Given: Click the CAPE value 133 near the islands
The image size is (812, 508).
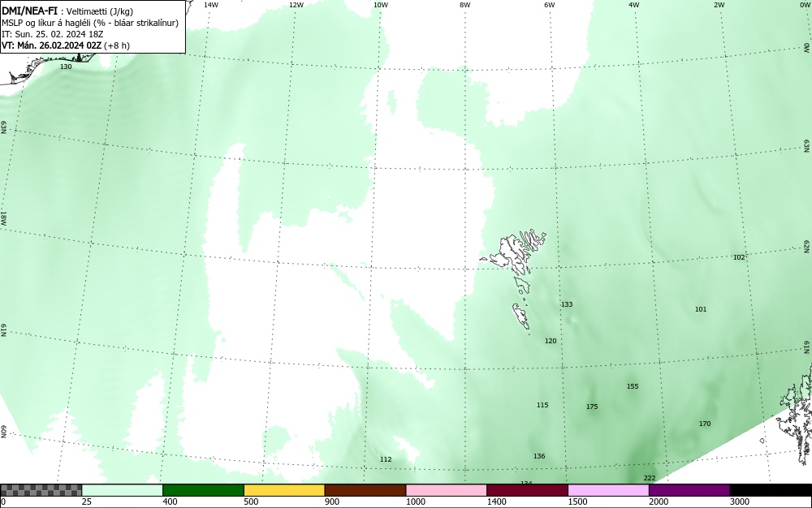Looking at the screenshot, I should (x=567, y=304).
